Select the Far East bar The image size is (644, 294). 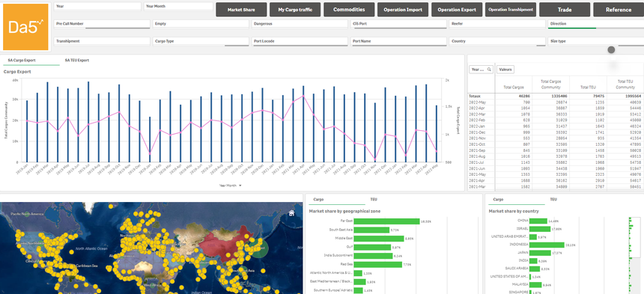click(386, 221)
